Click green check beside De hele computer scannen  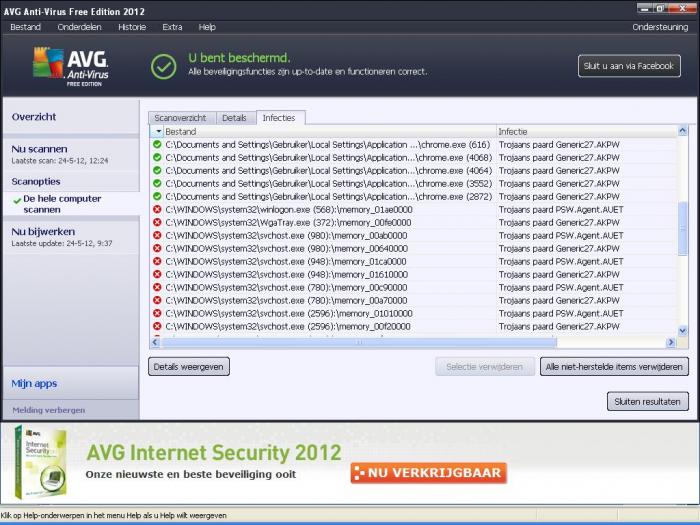17,201
